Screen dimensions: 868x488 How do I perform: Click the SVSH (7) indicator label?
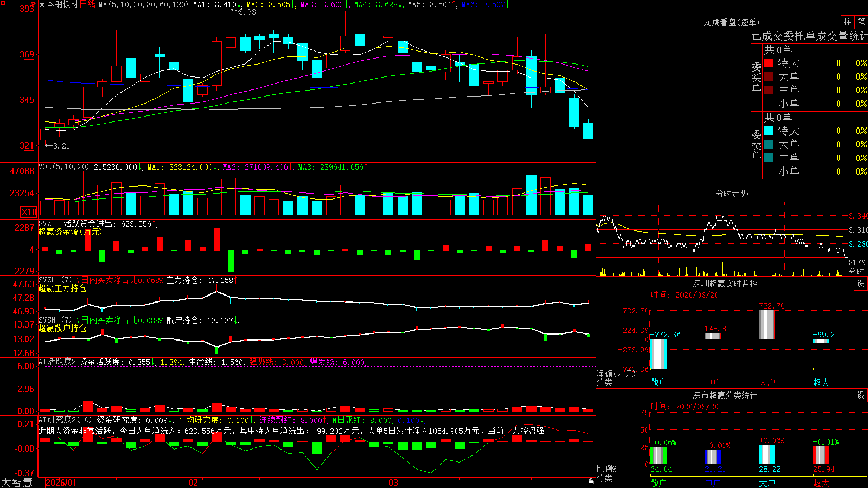55,320
